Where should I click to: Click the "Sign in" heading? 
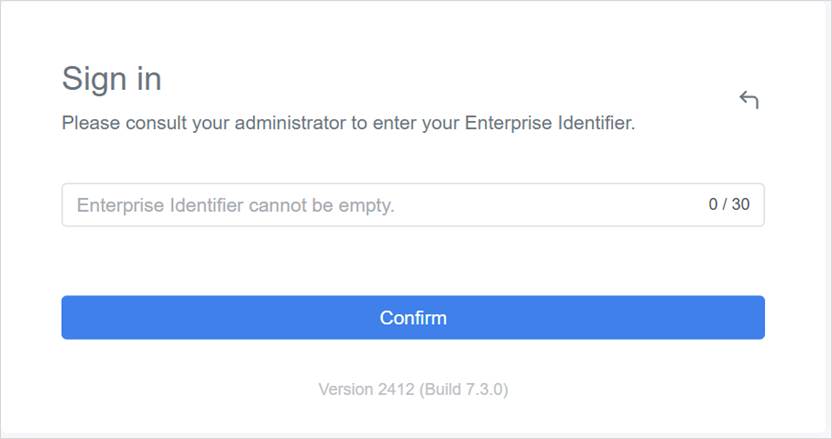tap(111, 78)
